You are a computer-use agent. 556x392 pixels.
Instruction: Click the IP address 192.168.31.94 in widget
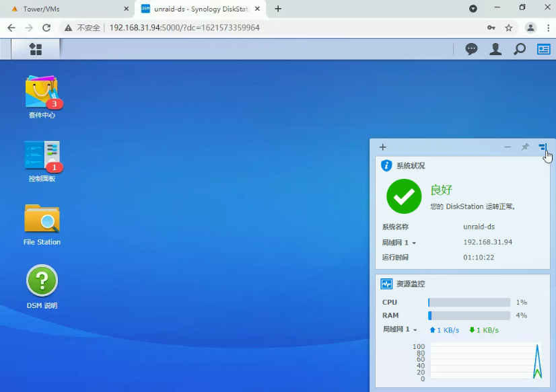pos(487,242)
